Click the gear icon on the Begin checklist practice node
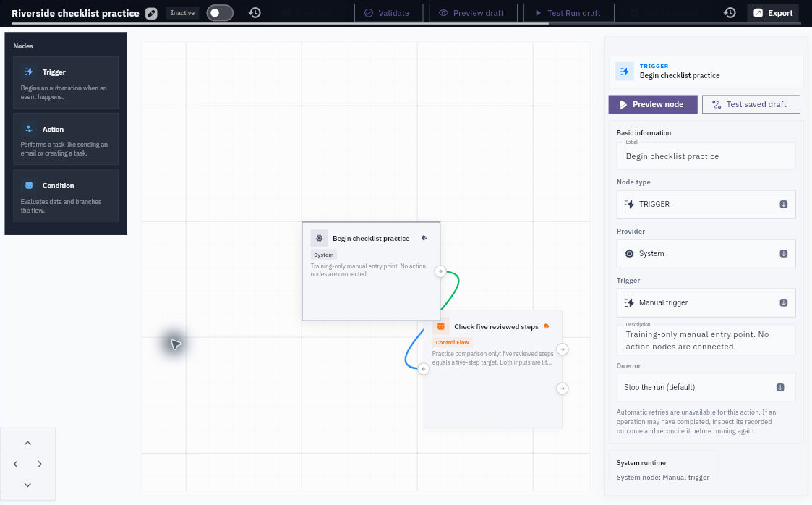Screen dimensions: 812x505 tap(319, 238)
